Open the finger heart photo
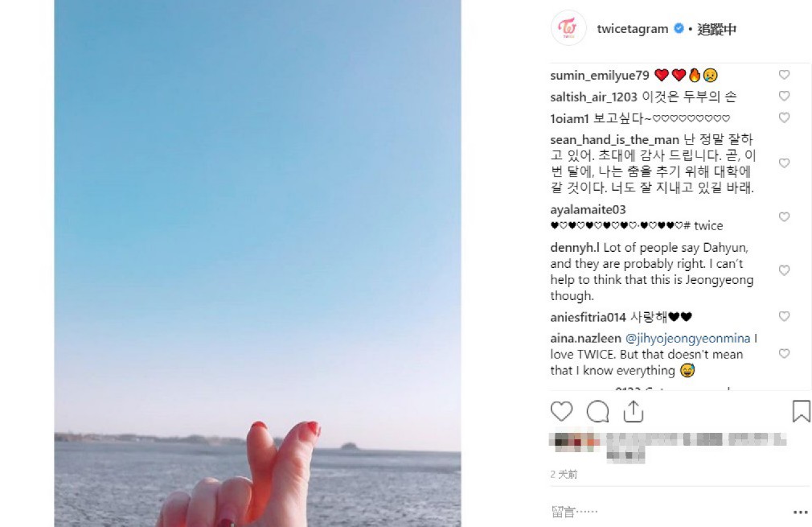The image size is (812, 527). pos(257,263)
